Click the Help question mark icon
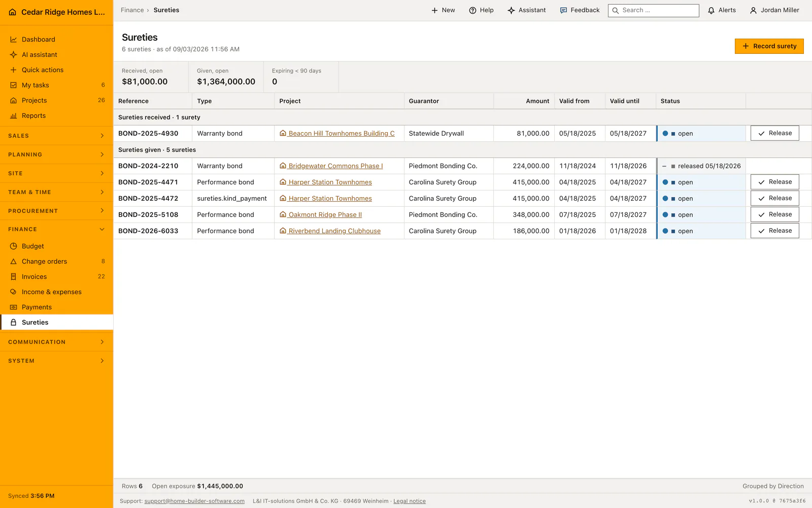 [x=472, y=10]
